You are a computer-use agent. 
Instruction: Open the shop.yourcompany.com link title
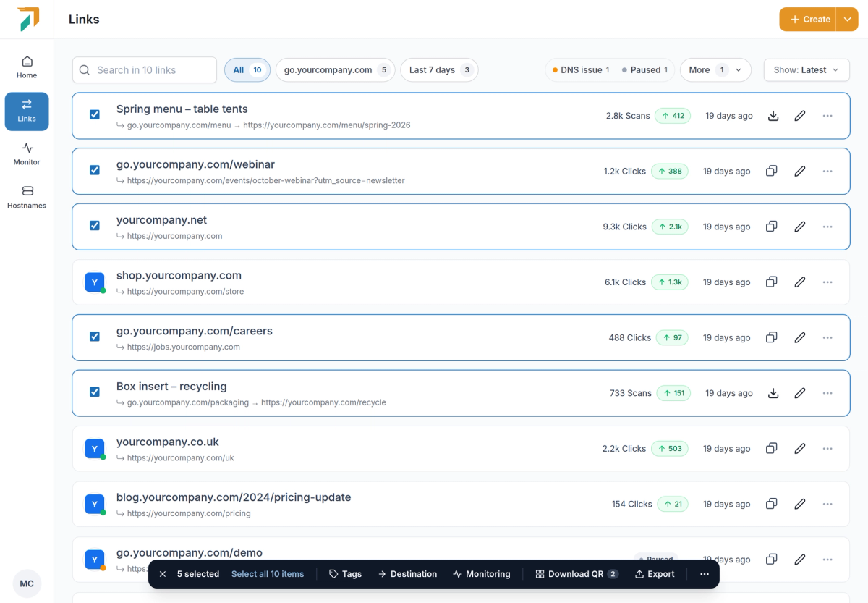click(179, 276)
